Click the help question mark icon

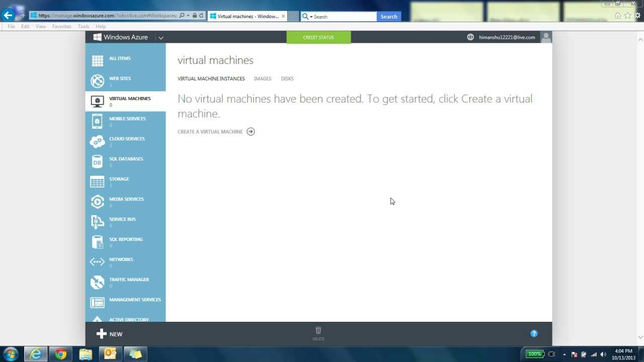click(x=534, y=333)
